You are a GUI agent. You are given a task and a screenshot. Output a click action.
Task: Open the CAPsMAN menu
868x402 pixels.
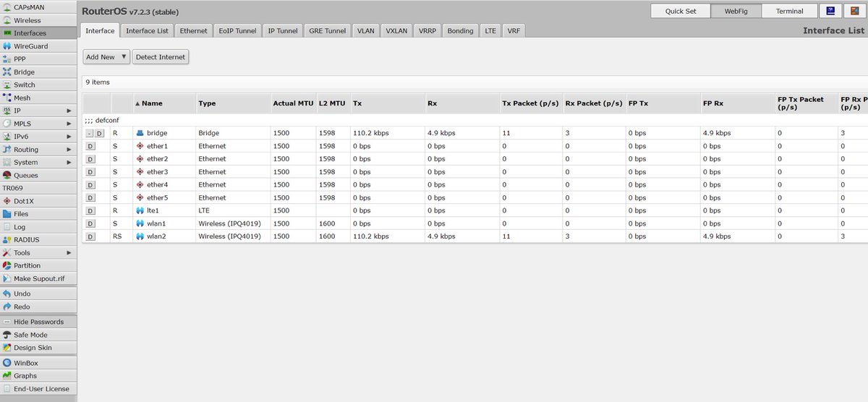[38, 7]
